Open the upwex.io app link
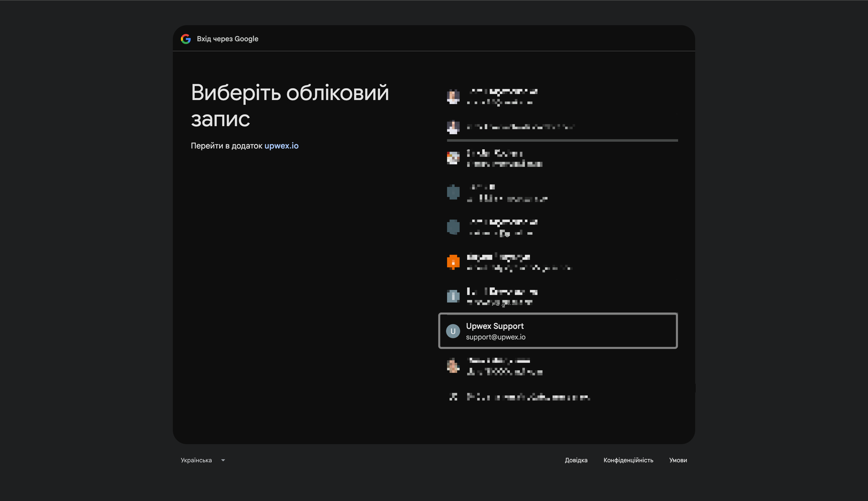Screen dimensions: 868x501 tap(281, 146)
